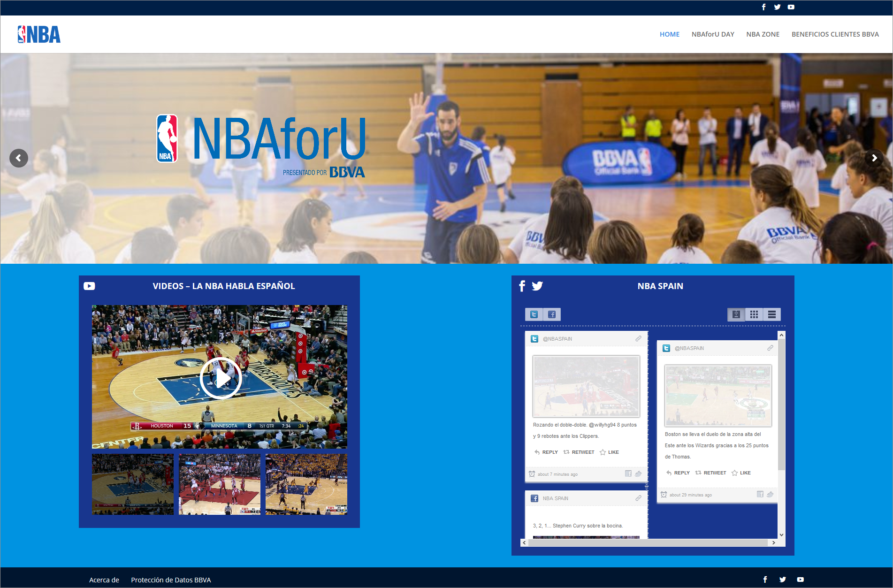This screenshot has height=588, width=893.
Task: Open HOME menu item
Action: [x=670, y=34]
